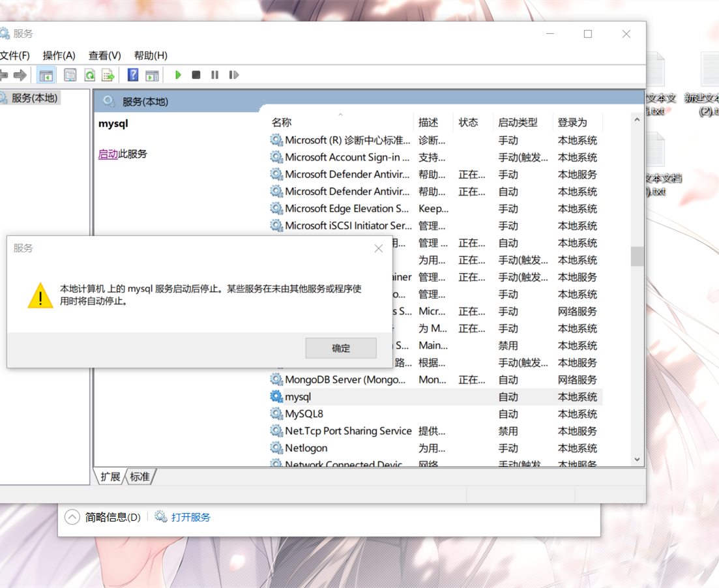Click the forward arrow in Services toolbar
The image size is (719, 588).
tap(20, 75)
